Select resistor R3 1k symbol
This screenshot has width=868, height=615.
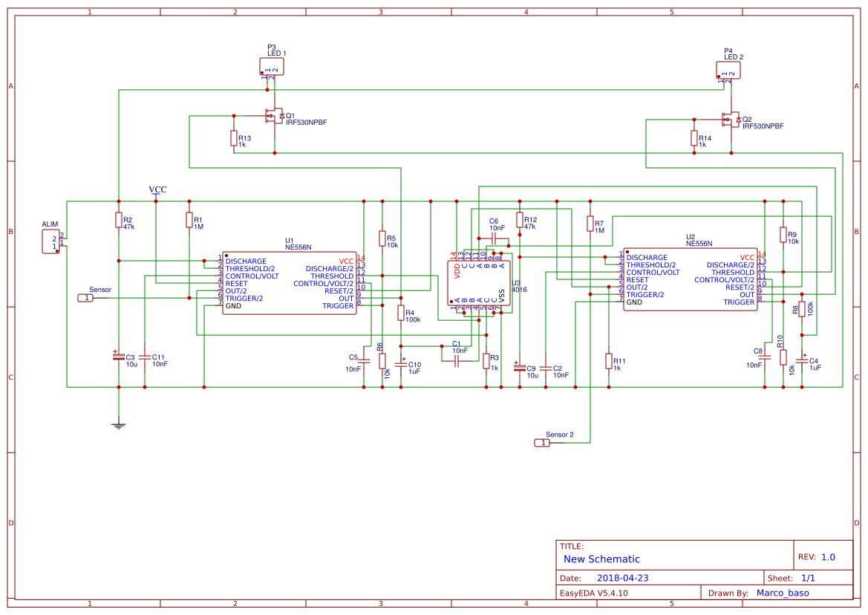[x=486, y=361]
